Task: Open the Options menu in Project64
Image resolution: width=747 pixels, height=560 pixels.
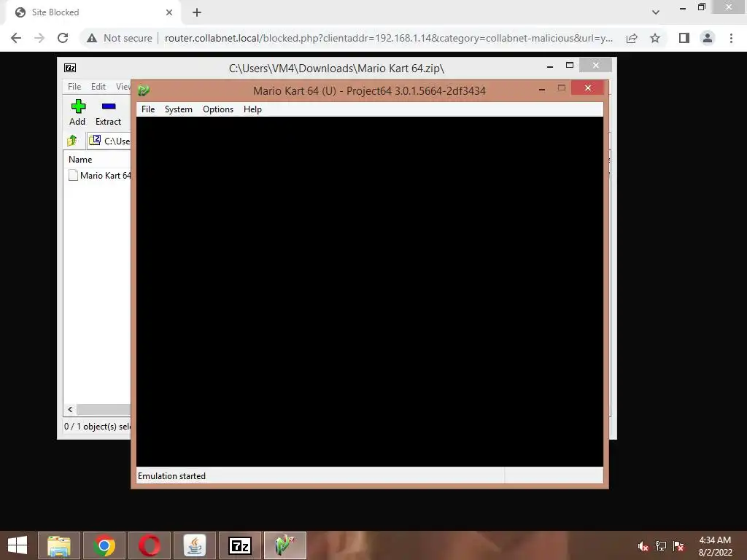Action: (217, 109)
